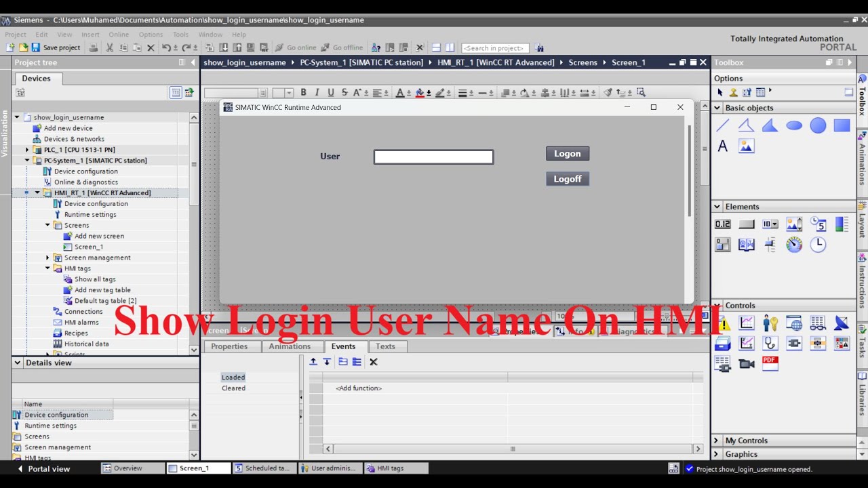
Task: Click the Logoff button in runtime
Action: (x=568, y=179)
